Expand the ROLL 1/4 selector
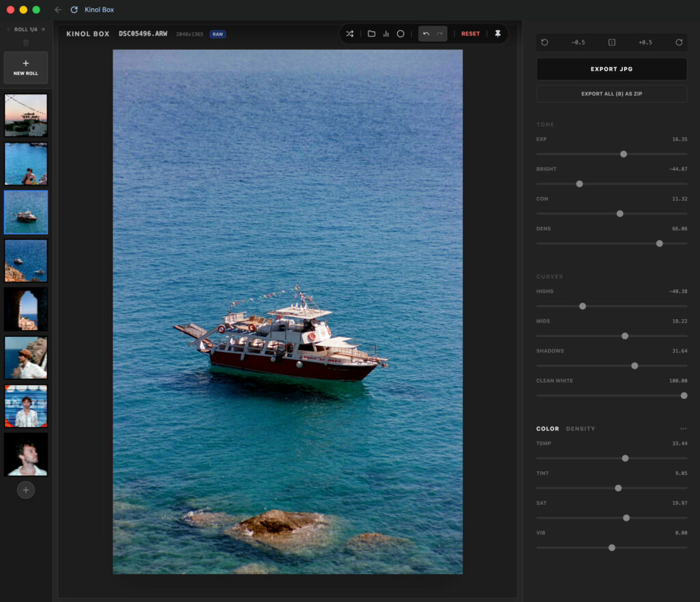Viewport: 700px width, 602px height. point(25,29)
